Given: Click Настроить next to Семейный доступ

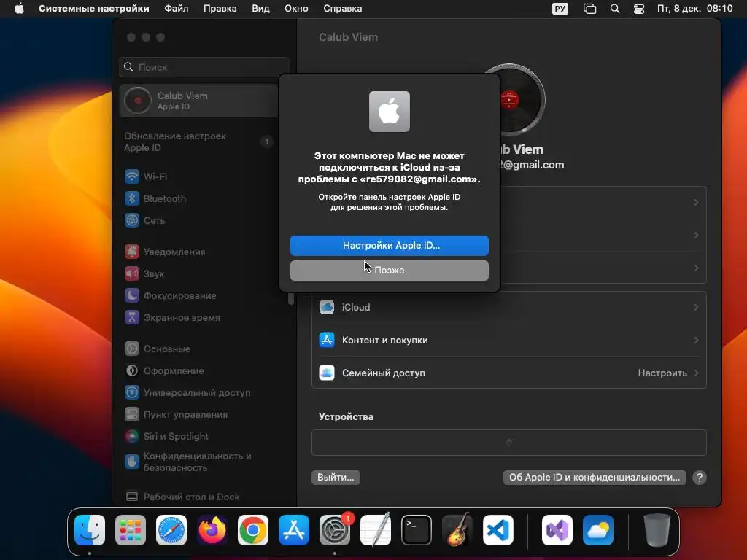Looking at the screenshot, I should [x=662, y=373].
